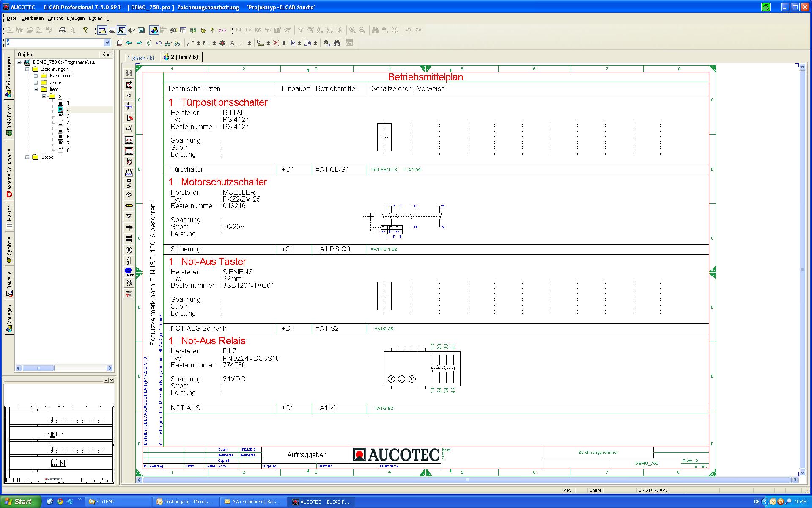Image resolution: width=812 pixels, height=508 pixels.
Task: Switch to tab 1 (ansch / b)
Action: pos(141,58)
